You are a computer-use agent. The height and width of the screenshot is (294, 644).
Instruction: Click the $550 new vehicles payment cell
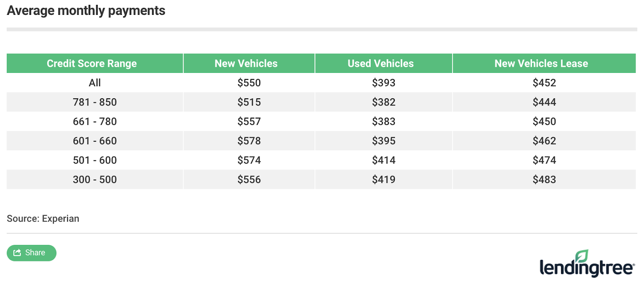coord(249,83)
